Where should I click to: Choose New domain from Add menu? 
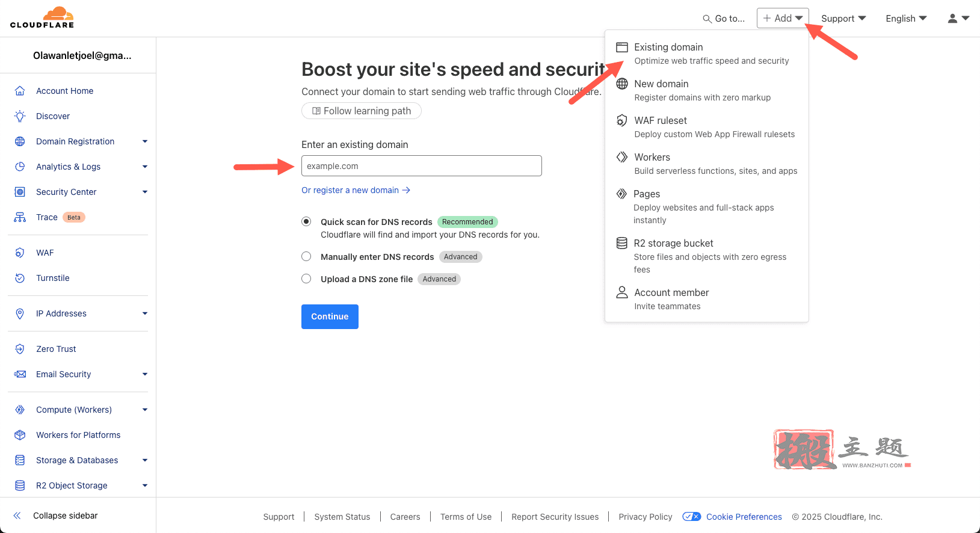point(706,90)
